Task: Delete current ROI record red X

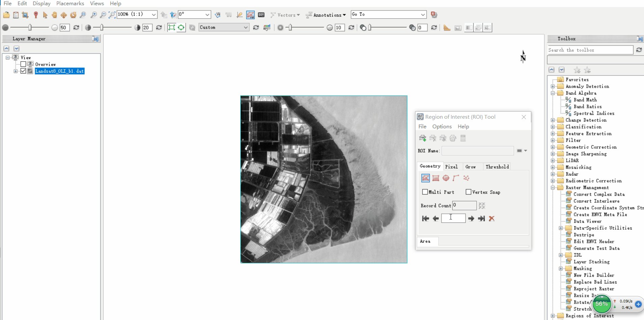Action: [492, 219]
